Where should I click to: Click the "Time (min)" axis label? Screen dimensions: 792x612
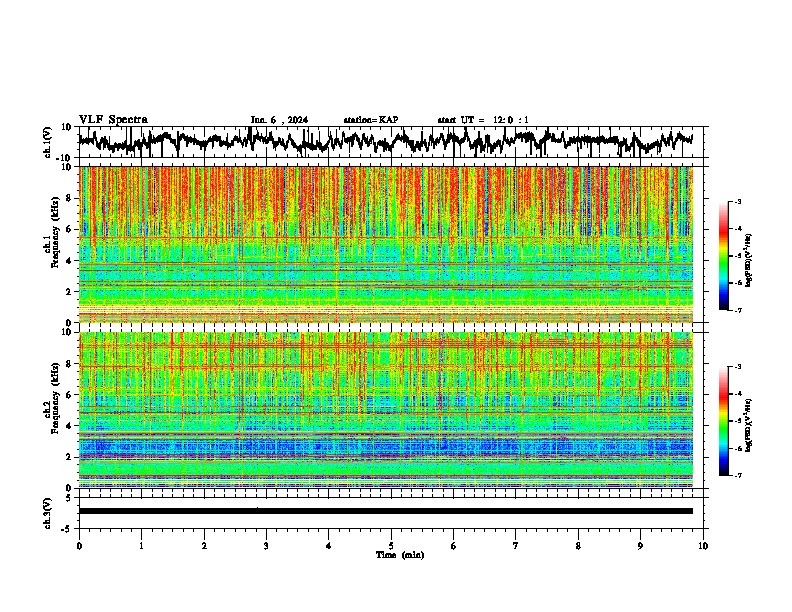pyautogui.click(x=400, y=555)
